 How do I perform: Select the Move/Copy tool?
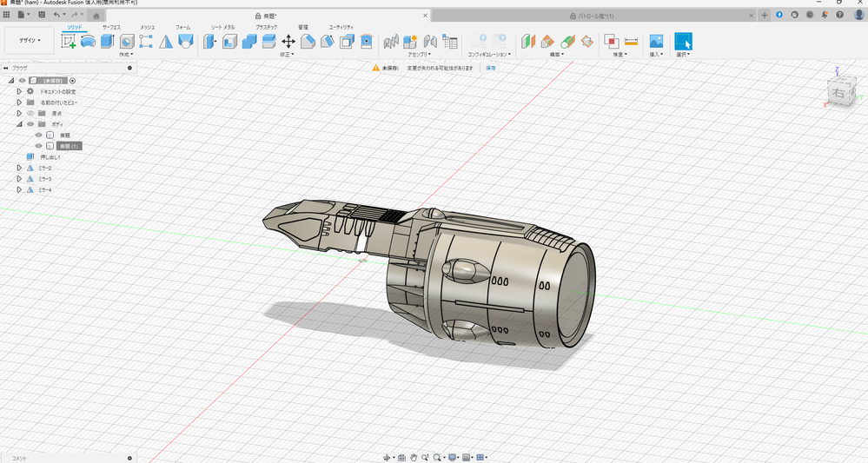click(x=288, y=42)
